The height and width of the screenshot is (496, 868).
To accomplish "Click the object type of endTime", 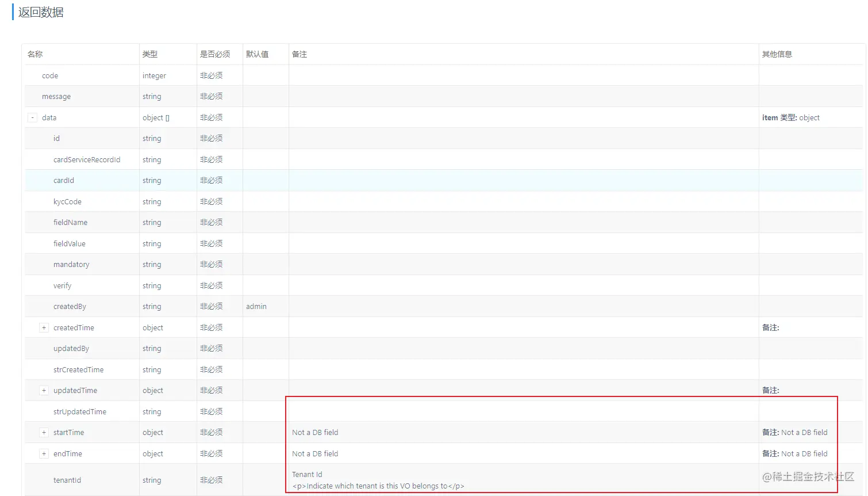I will click(153, 453).
